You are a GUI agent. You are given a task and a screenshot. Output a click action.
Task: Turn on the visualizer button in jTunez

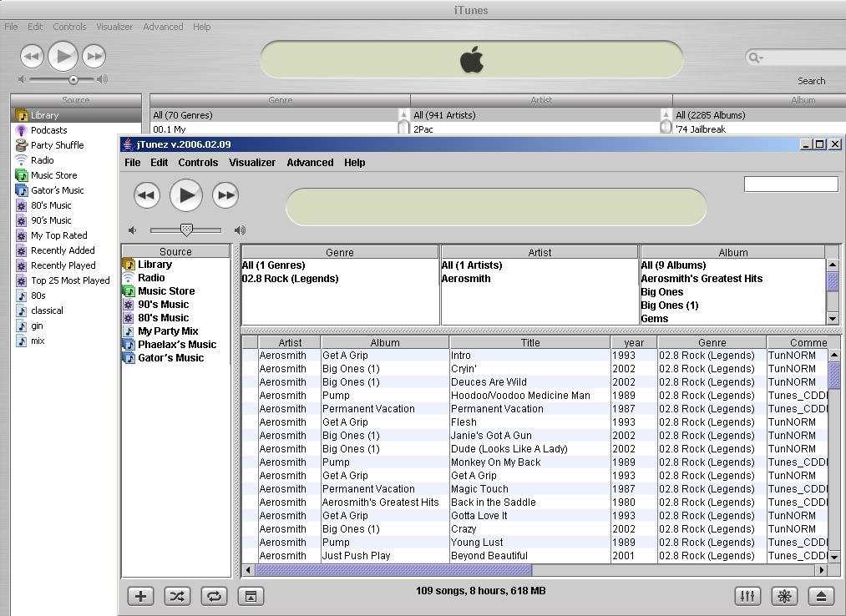(x=784, y=596)
